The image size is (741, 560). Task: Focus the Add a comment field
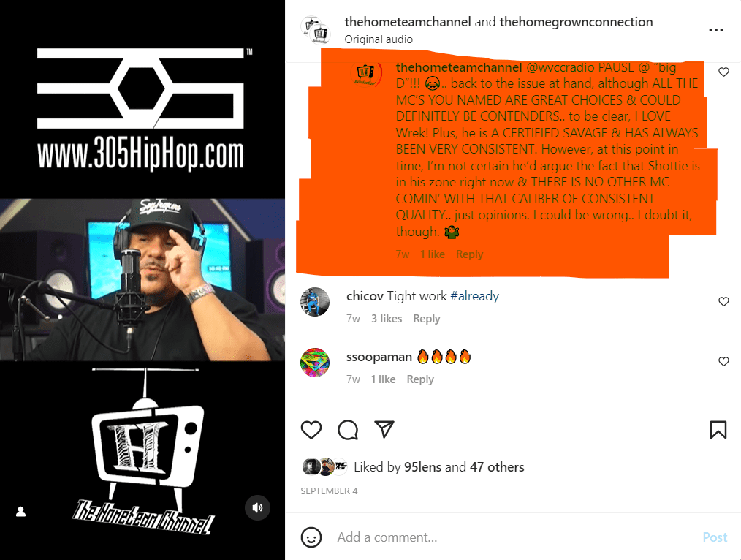point(515,537)
